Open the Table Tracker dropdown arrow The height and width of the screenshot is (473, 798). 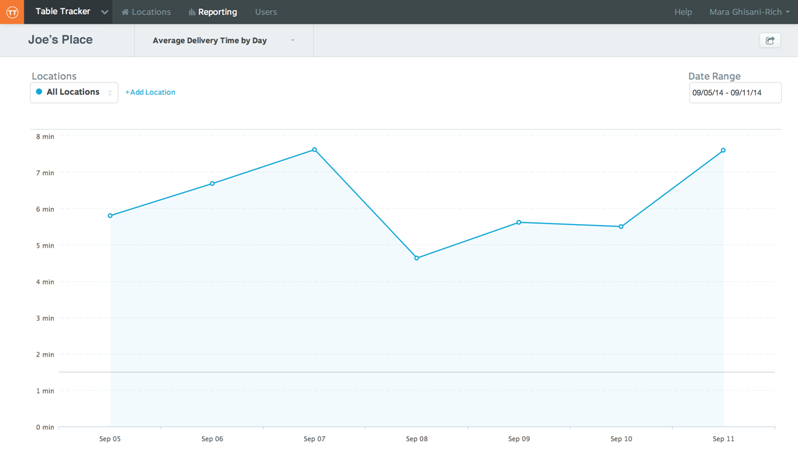(104, 12)
